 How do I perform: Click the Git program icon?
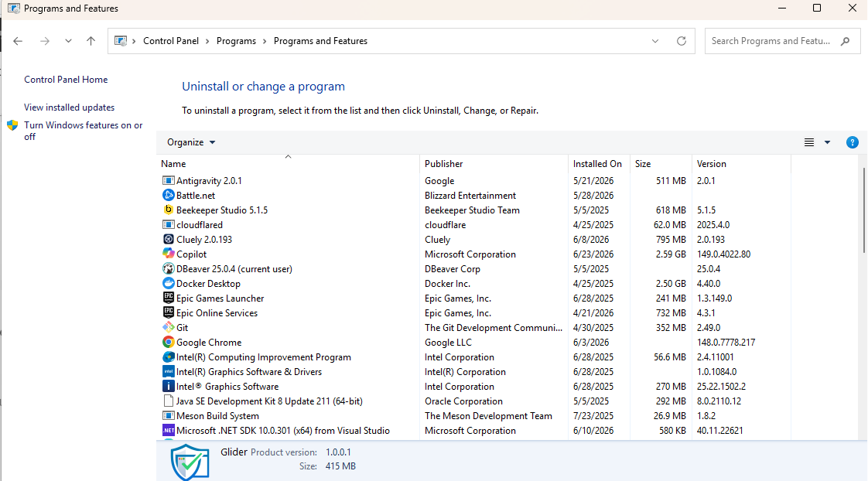coord(169,327)
